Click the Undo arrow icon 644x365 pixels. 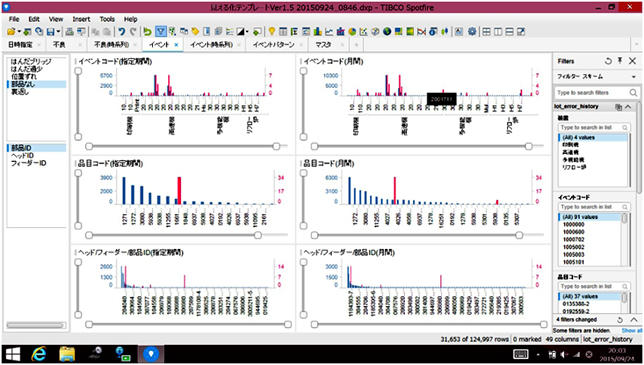[122, 32]
